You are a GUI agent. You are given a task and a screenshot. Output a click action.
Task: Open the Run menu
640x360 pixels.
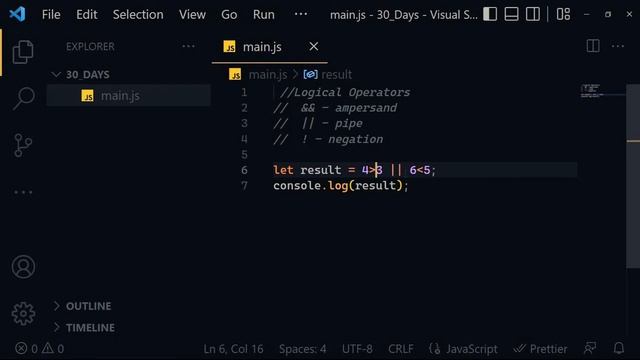pyautogui.click(x=264, y=15)
